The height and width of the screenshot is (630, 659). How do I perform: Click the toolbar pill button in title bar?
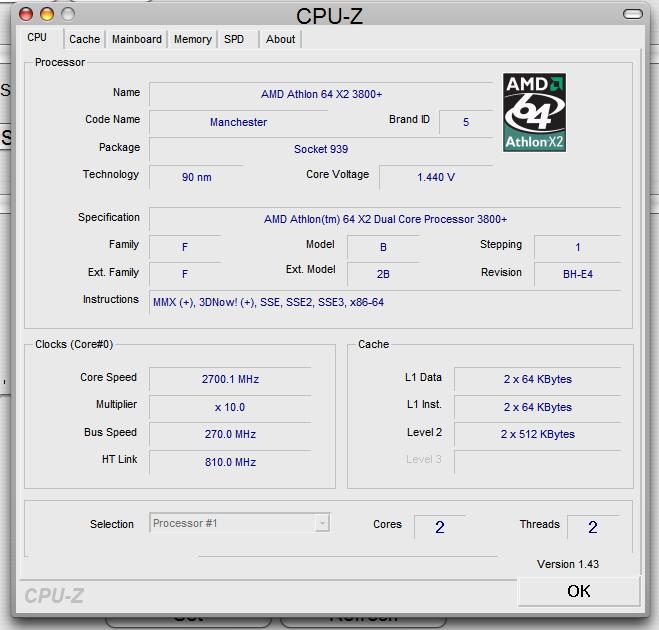tap(633, 14)
